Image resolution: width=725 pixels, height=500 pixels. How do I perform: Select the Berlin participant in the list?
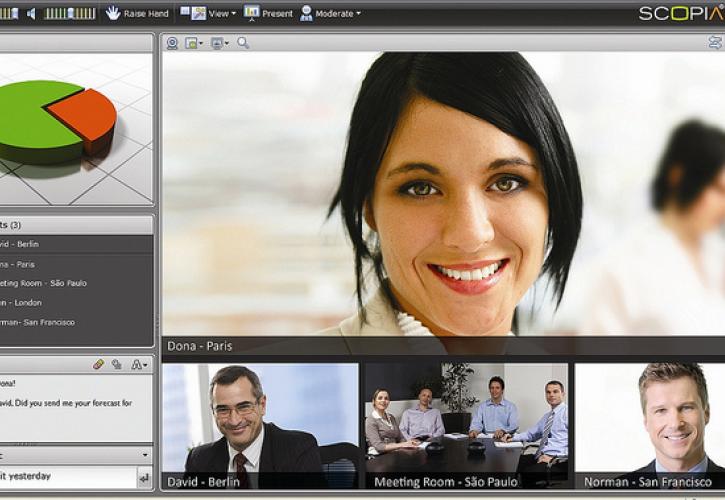[x=76, y=244]
